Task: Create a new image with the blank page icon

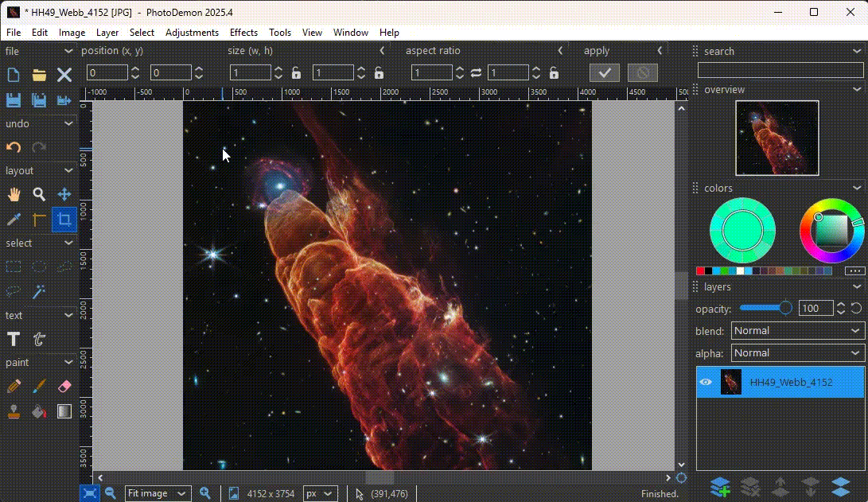Action: click(14, 75)
